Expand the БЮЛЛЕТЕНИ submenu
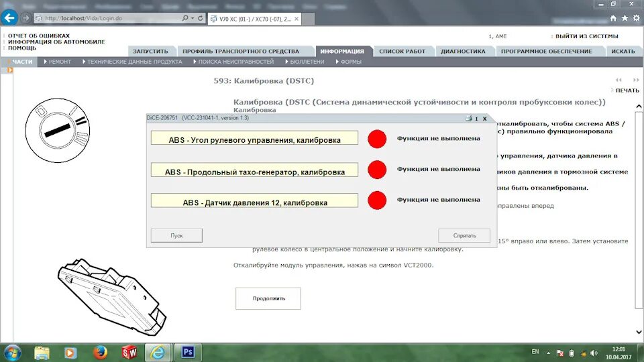644x362 pixels. (x=305, y=62)
